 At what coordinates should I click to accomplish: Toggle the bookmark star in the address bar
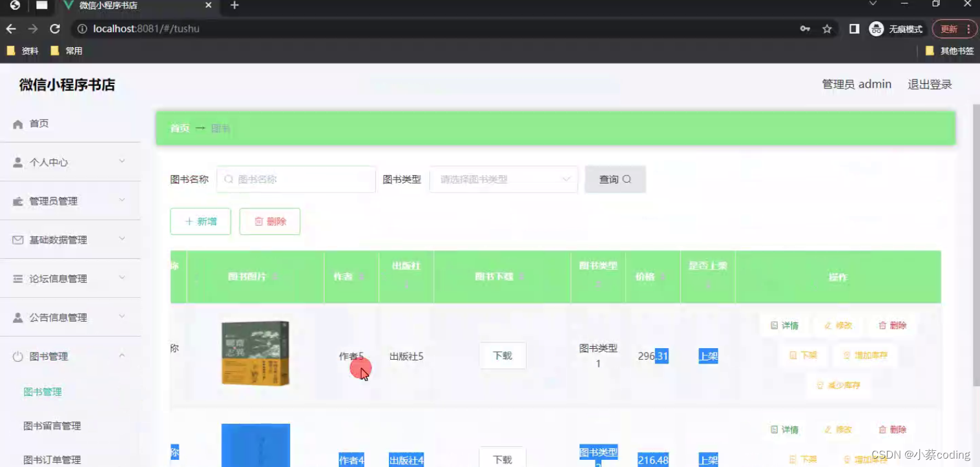click(x=827, y=28)
